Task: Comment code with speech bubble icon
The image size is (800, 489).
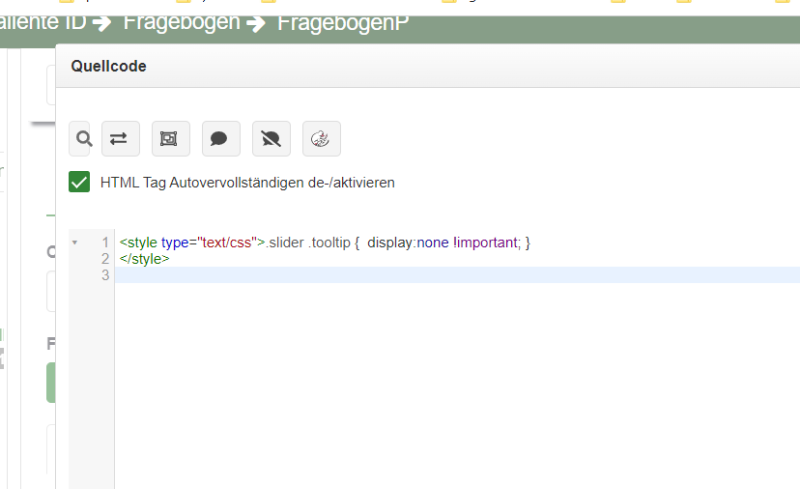Action: click(220, 139)
